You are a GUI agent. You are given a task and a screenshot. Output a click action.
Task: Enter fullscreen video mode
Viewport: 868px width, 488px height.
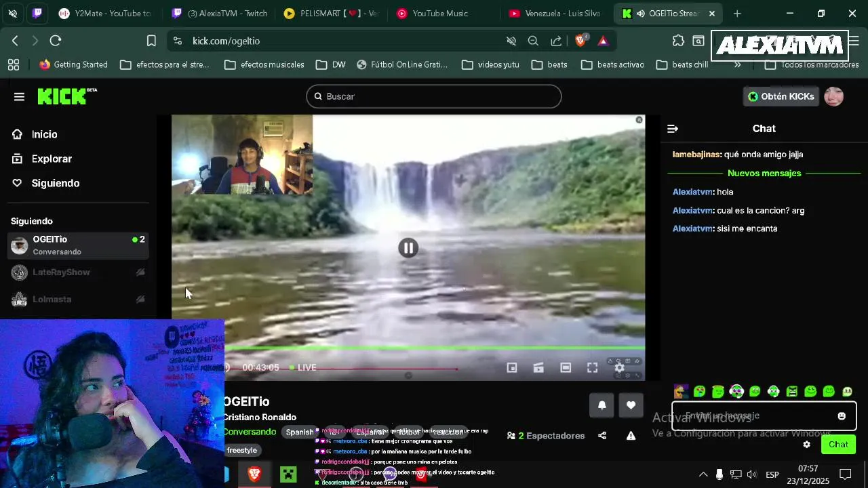(x=592, y=367)
